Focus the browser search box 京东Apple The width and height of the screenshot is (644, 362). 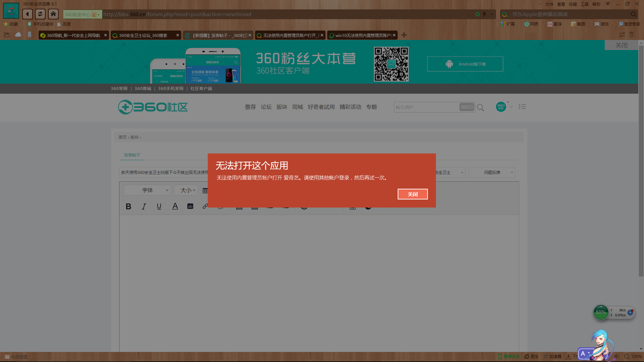click(x=569, y=14)
